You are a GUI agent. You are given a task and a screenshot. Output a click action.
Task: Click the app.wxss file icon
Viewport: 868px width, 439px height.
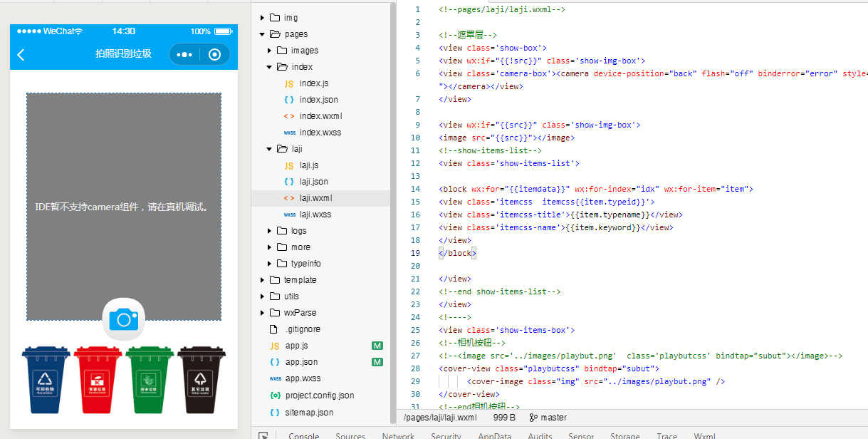click(x=274, y=378)
